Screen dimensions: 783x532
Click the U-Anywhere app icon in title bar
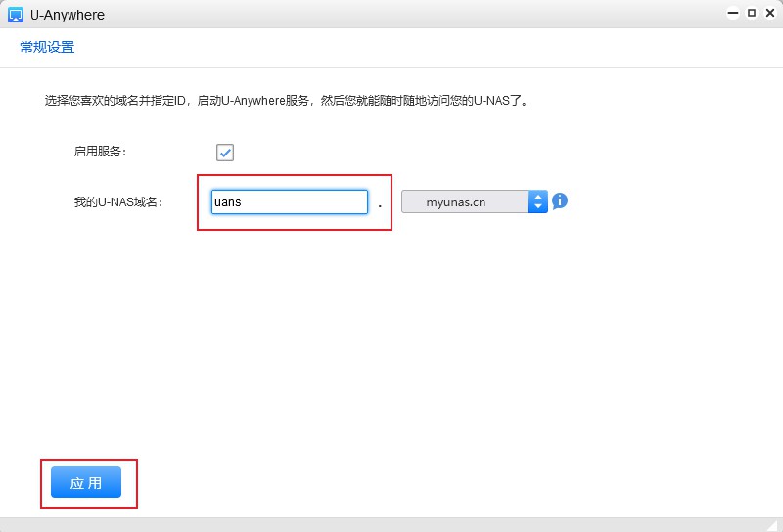click(x=16, y=15)
